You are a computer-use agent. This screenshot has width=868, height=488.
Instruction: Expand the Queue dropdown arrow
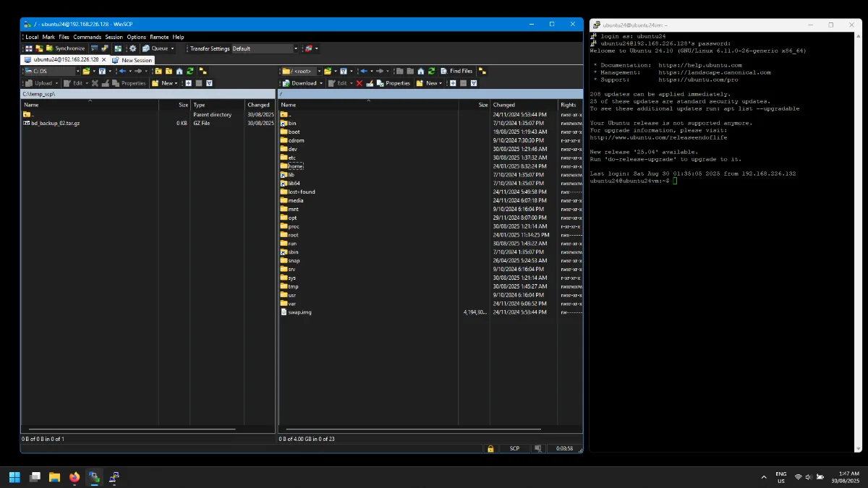173,48
